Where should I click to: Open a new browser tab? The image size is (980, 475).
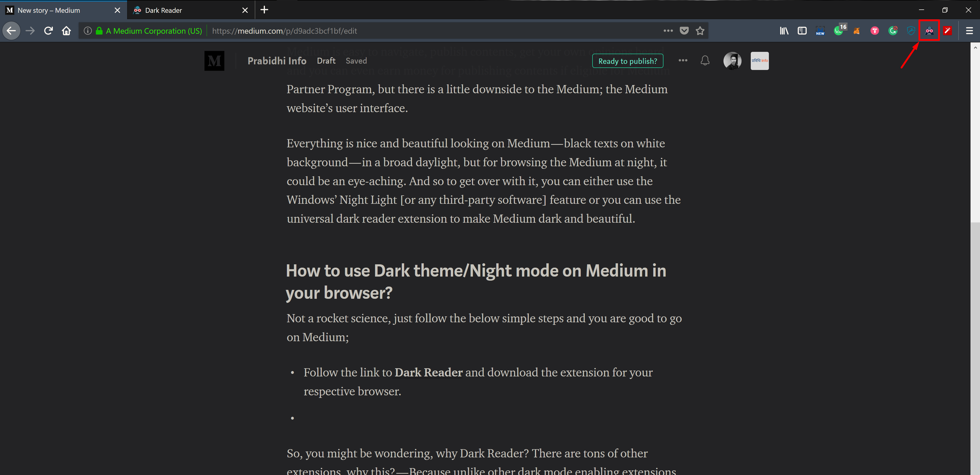coord(264,10)
